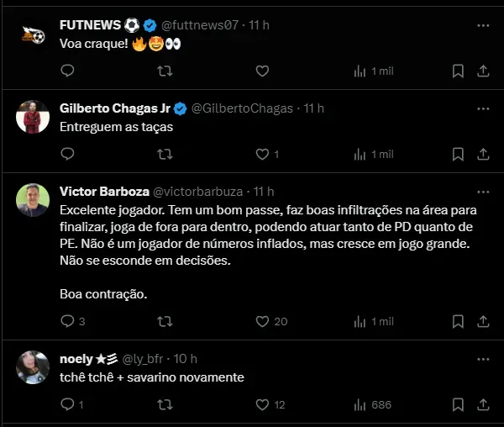Viewport: 504px width, 427px height.
Task: Share the FUTNEWS tweet
Action: pyautogui.click(x=483, y=71)
